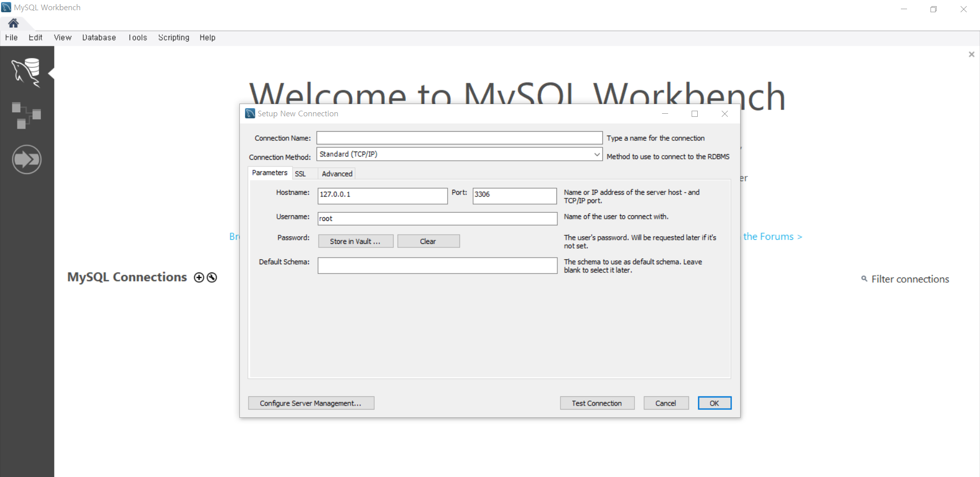This screenshot has width=980, height=477.
Task: Open the Help menu
Action: click(207, 38)
